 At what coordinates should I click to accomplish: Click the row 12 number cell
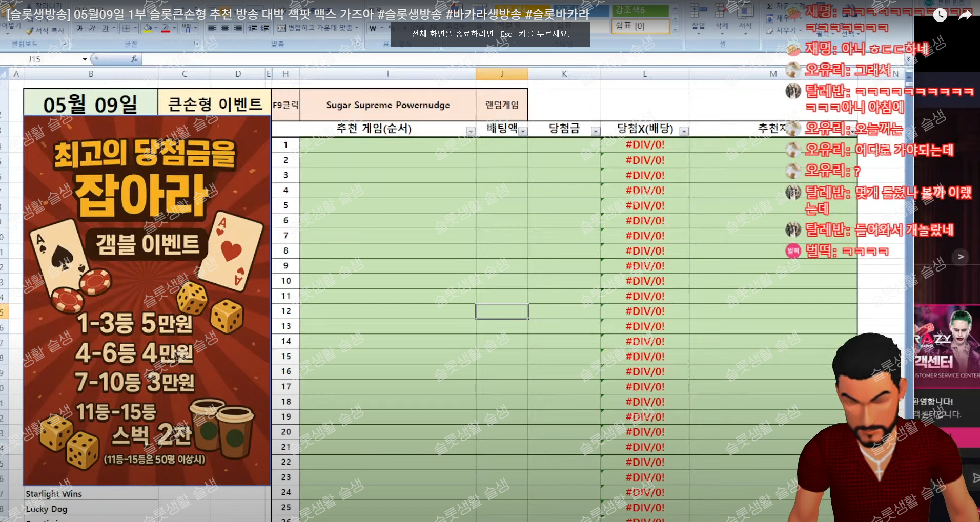point(285,311)
